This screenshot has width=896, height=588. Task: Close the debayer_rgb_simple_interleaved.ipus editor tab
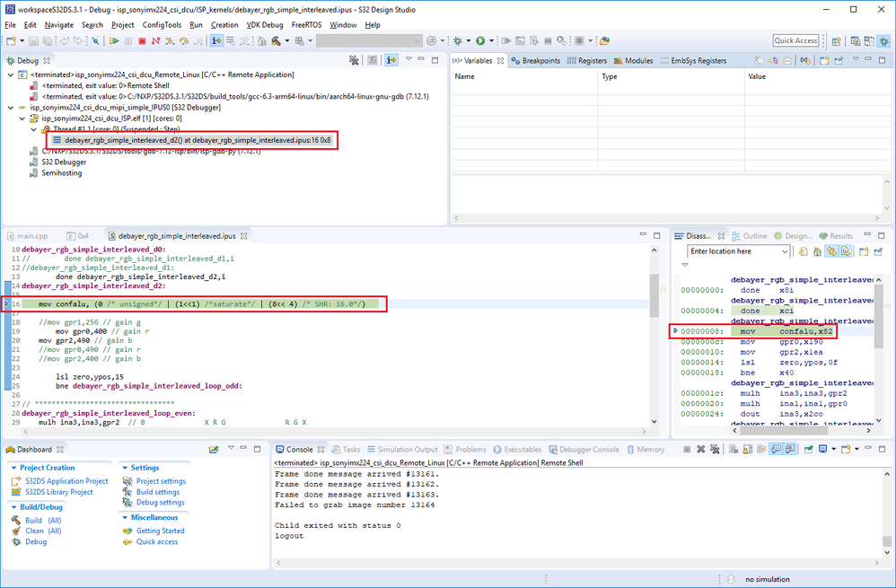point(243,235)
